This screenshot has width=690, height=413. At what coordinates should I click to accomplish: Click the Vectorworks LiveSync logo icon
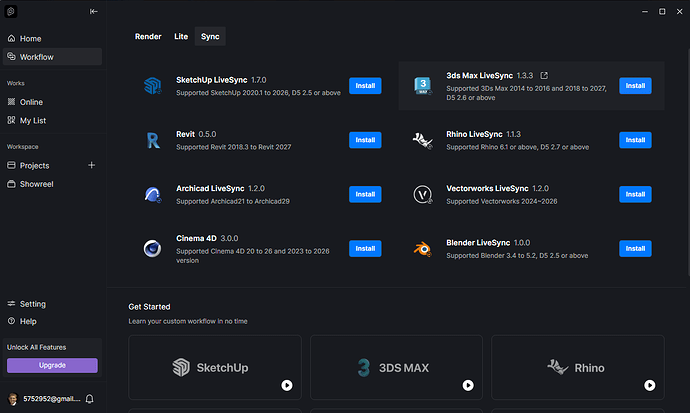(x=422, y=194)
